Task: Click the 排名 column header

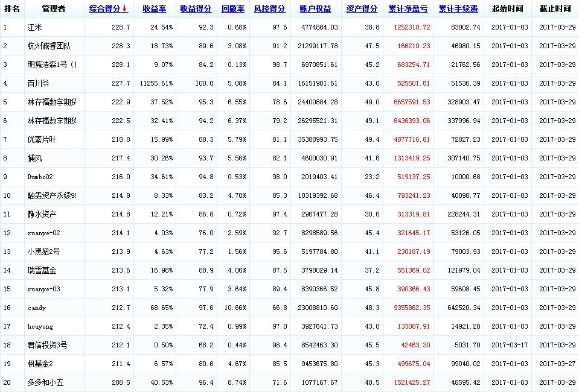Action: click(x=12, y=8)
